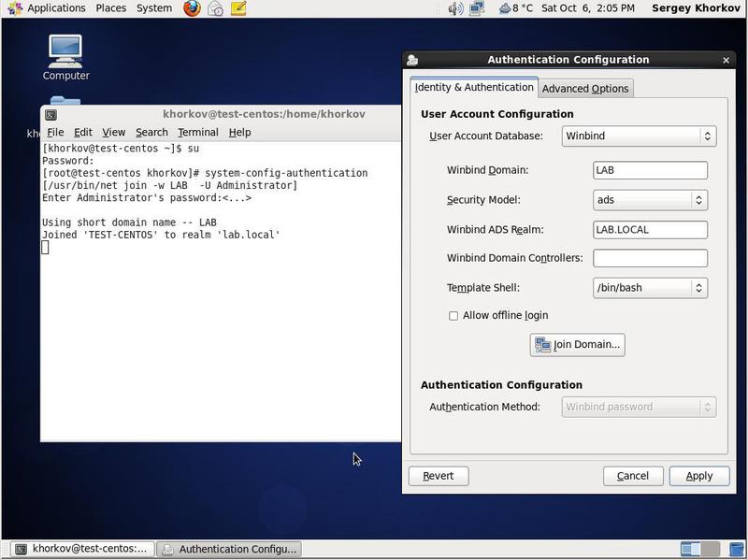The image size is (748, 560).
Task: Apply the authentication configuration changes
Action: 698,476
